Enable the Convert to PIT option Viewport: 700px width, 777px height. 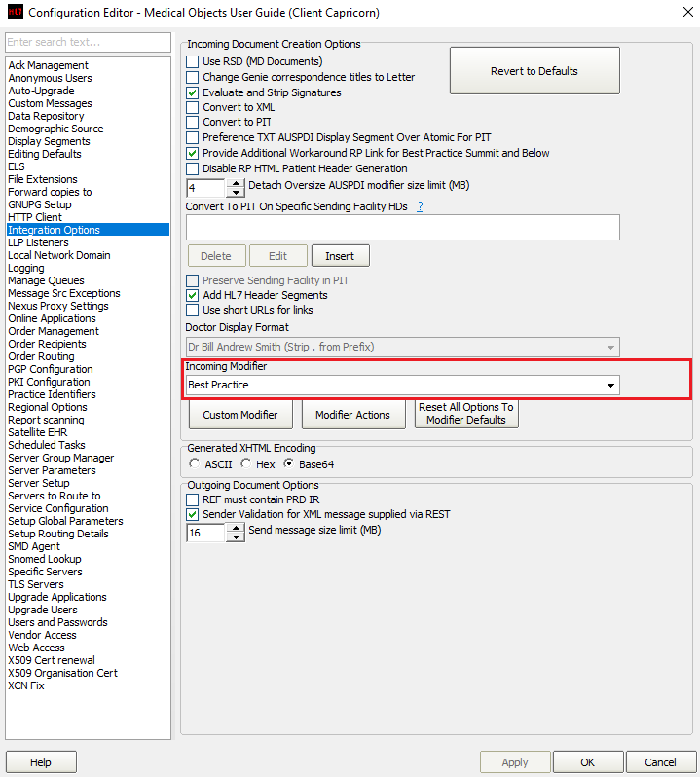(x=192, y=122)
